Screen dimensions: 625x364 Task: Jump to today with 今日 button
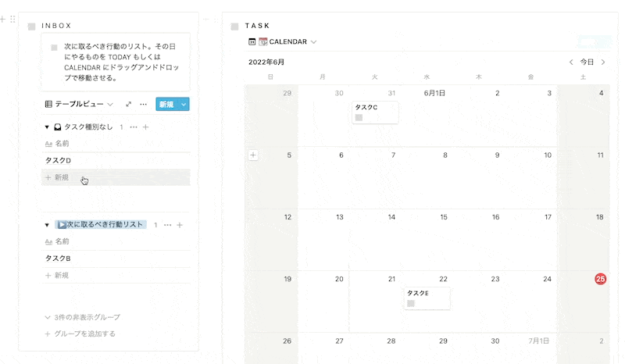tap(587, 62)
